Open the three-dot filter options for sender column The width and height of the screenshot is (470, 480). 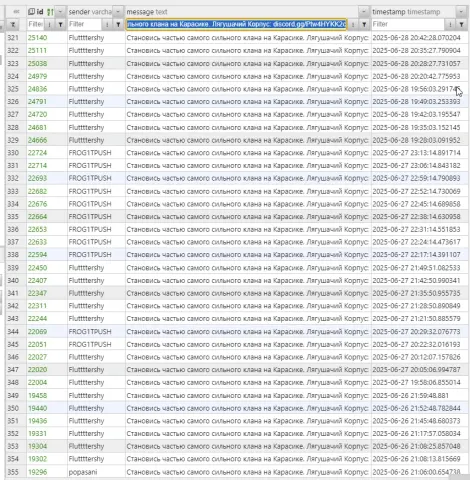tap(107, 24)
